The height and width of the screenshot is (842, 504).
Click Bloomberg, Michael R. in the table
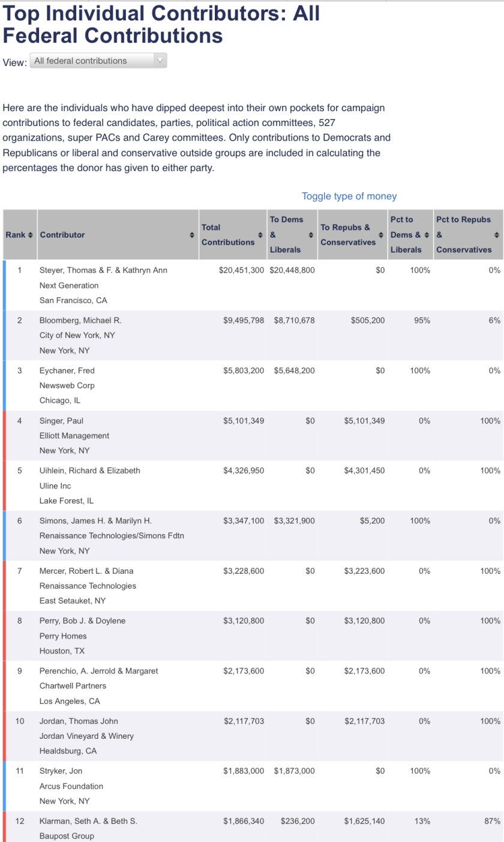pyautogui.click(x=80, y=320)
